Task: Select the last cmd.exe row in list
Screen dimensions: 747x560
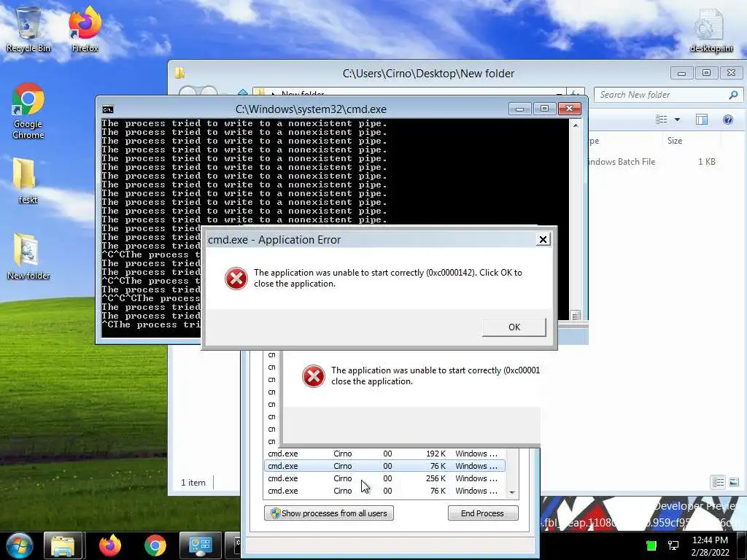Action: 384,491
